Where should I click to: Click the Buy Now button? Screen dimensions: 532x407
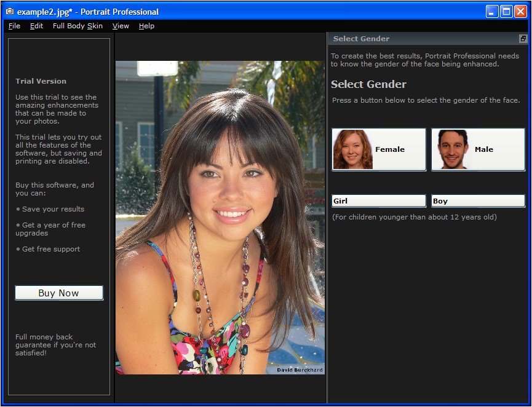59,293
